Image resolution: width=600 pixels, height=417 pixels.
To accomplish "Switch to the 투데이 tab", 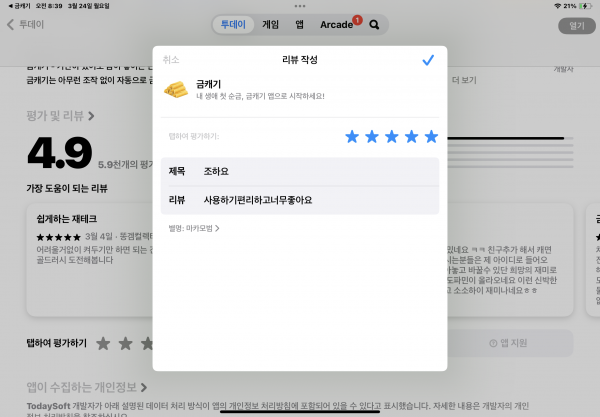I will [233, 24].
